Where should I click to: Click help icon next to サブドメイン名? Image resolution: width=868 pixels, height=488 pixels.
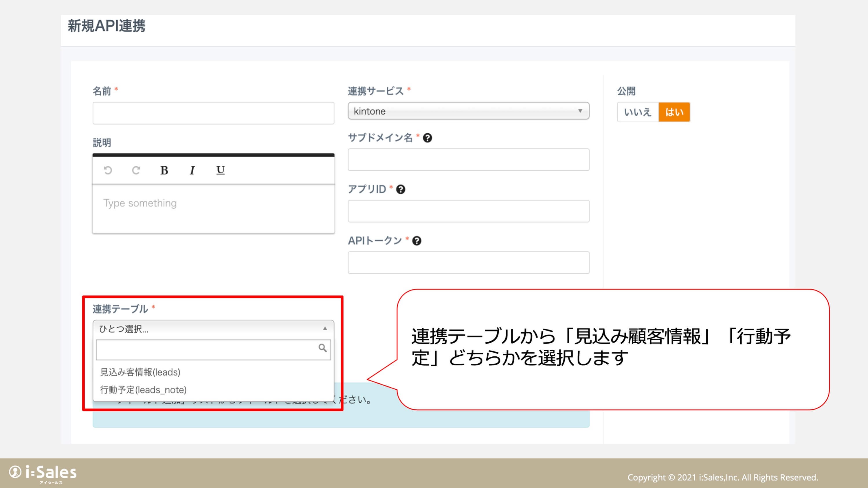click(x=427, y=138)
